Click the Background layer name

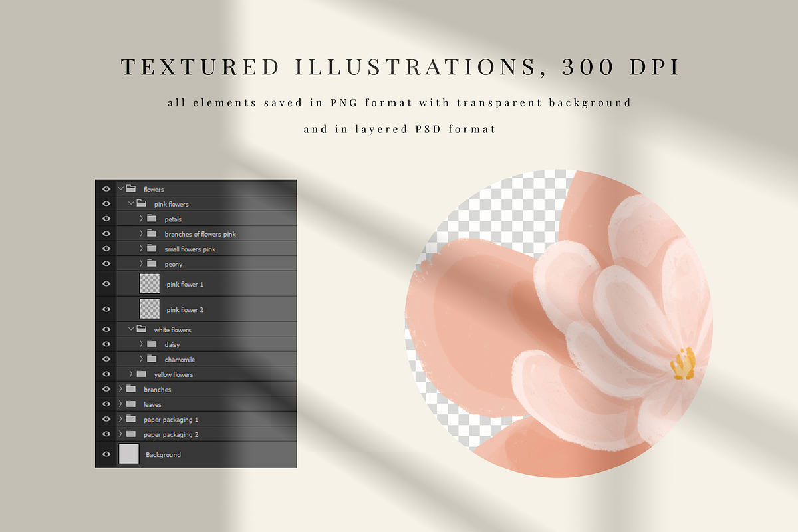(163, 455)
